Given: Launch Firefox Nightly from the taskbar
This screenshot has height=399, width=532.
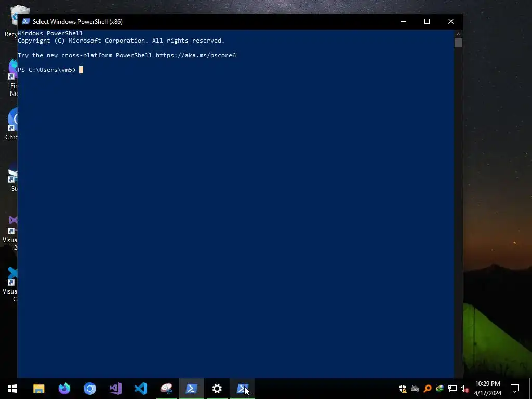Looking at the screenshot, I should 64,389.
